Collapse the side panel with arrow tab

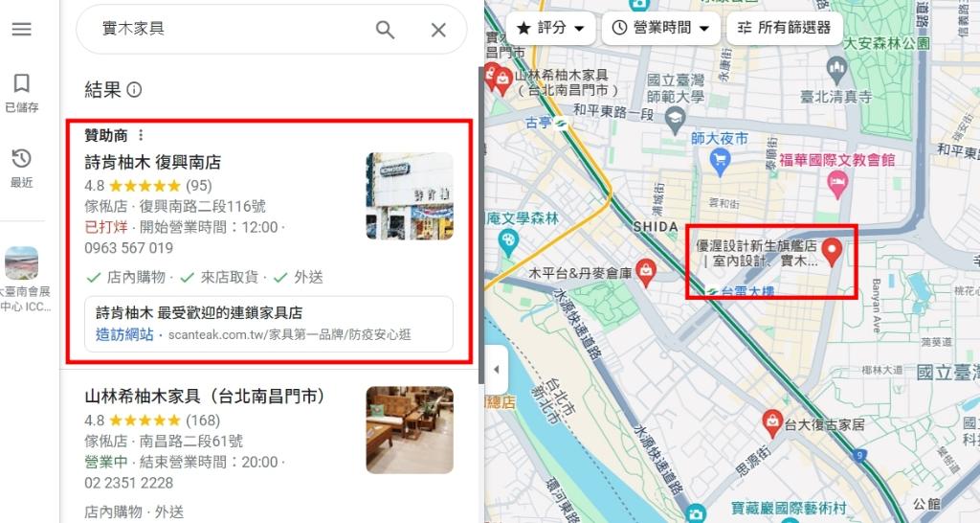(497, 369)
